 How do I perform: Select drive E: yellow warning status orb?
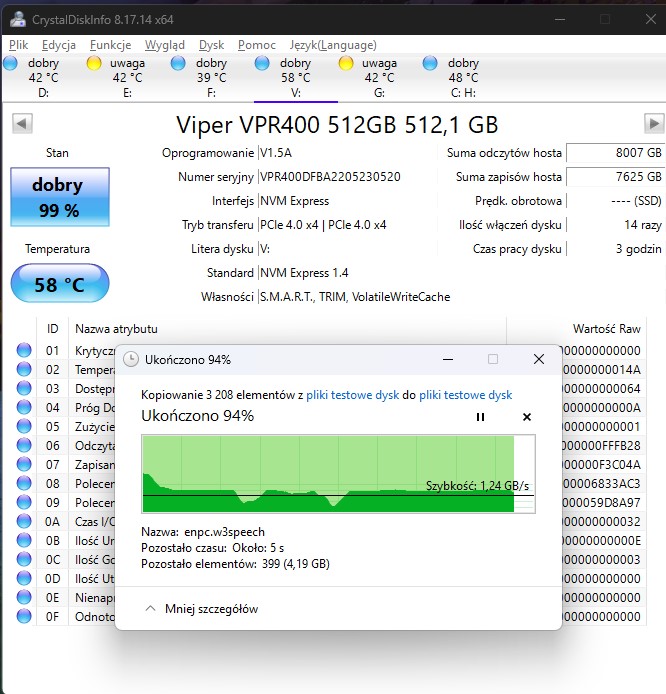tap(95, 64)
